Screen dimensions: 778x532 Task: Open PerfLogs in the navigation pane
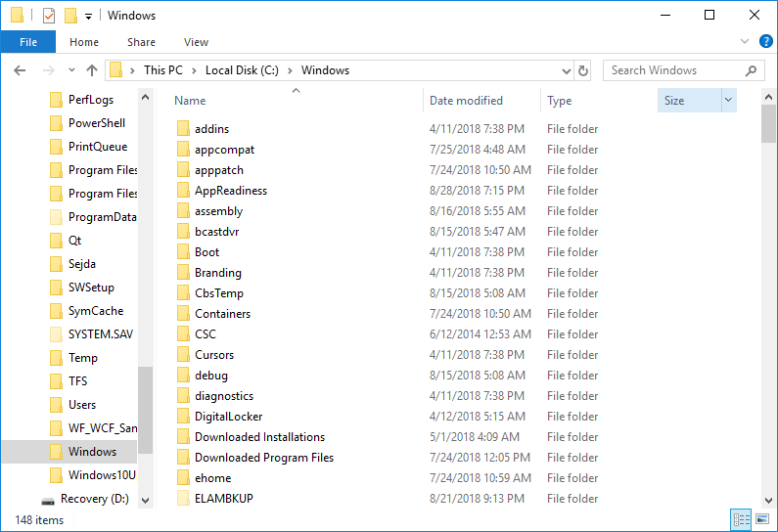pyautogui.click(x=91, y=100)
